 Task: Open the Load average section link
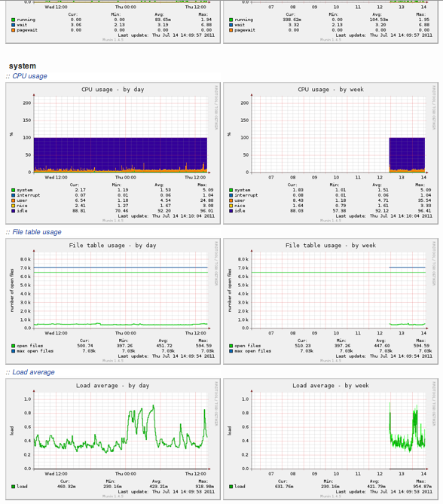tap(33, 372)
